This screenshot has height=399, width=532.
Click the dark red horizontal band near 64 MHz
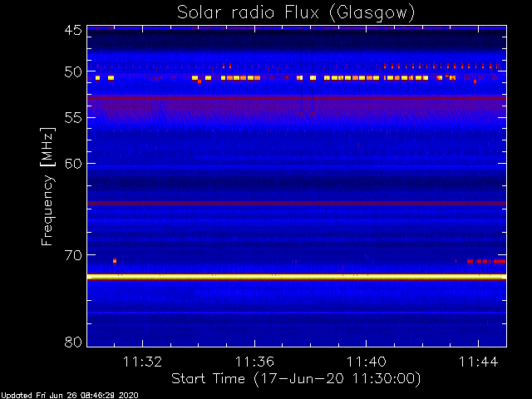pyautogui.click(x=297, y=203)
